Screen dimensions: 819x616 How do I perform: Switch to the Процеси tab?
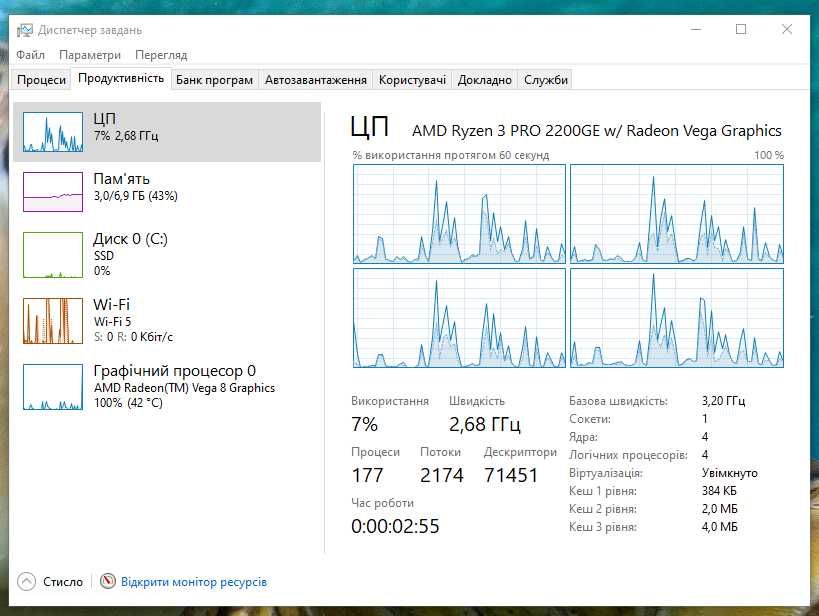tap(41, 80)
